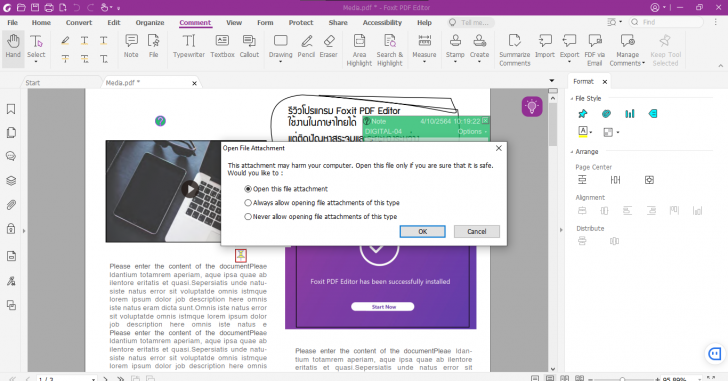Close the Meda.pdf tab
The height and width of the screenshot is (381, 728).
(195, 84)
